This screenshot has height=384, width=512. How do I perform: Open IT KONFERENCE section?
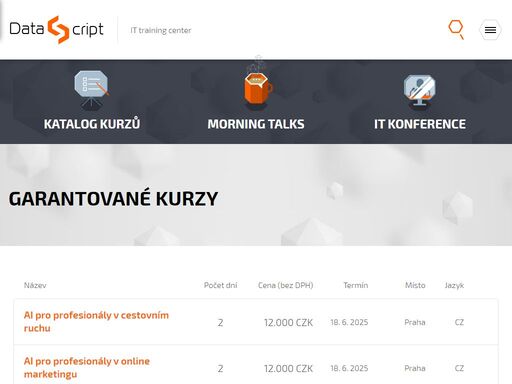[x=420, y=124]
